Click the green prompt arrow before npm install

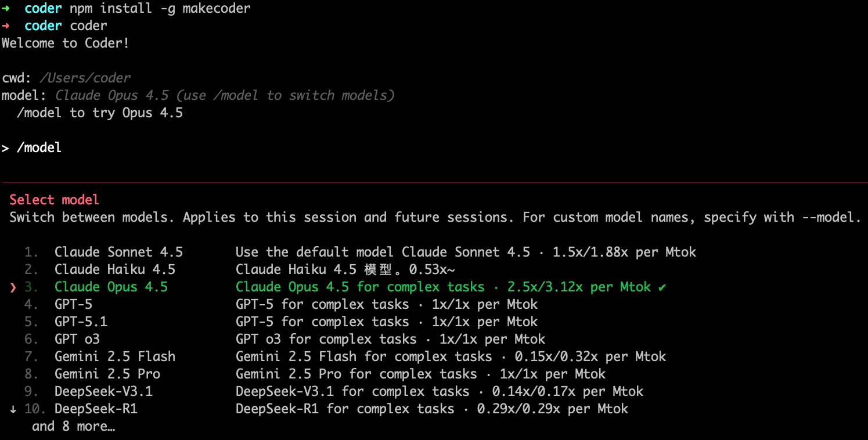(6, 9)
